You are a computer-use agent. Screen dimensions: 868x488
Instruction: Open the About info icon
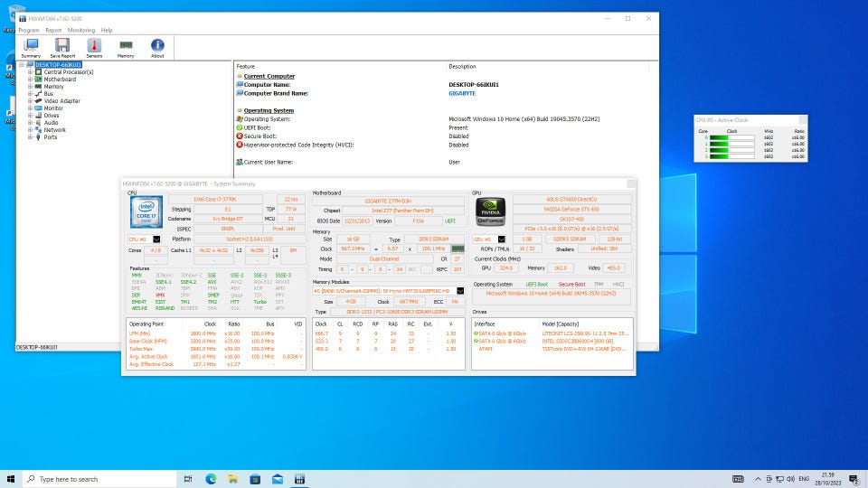coord(157,47)
